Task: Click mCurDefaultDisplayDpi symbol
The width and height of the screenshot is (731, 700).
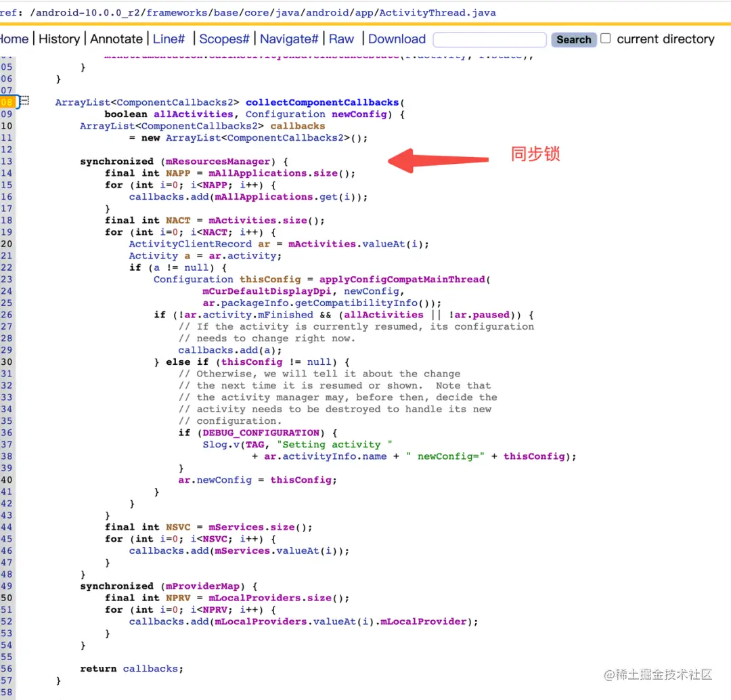Action: coord(267,291)
